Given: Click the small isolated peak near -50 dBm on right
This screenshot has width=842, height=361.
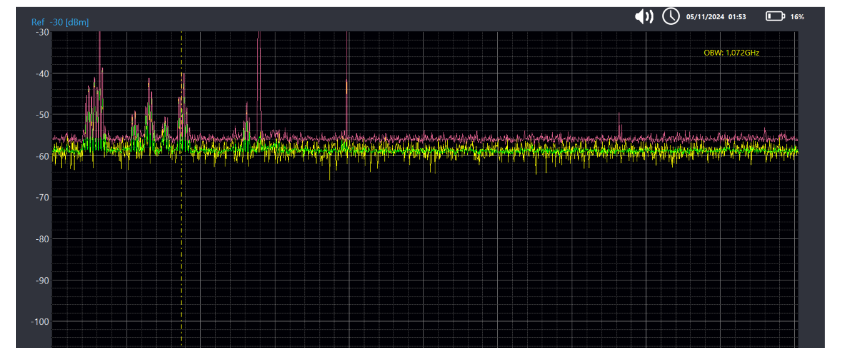Looking at the screenshot, I should coord(619,125).
